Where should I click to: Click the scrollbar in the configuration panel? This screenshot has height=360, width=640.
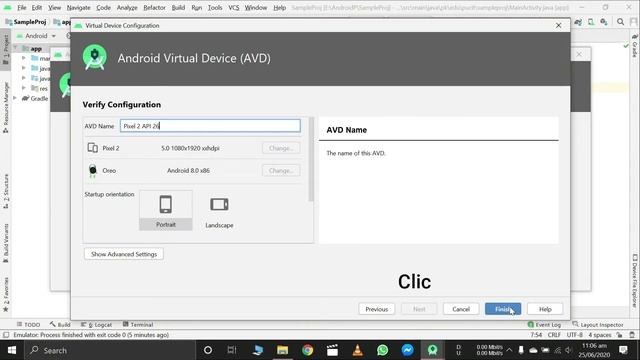[x=311, y=159]
